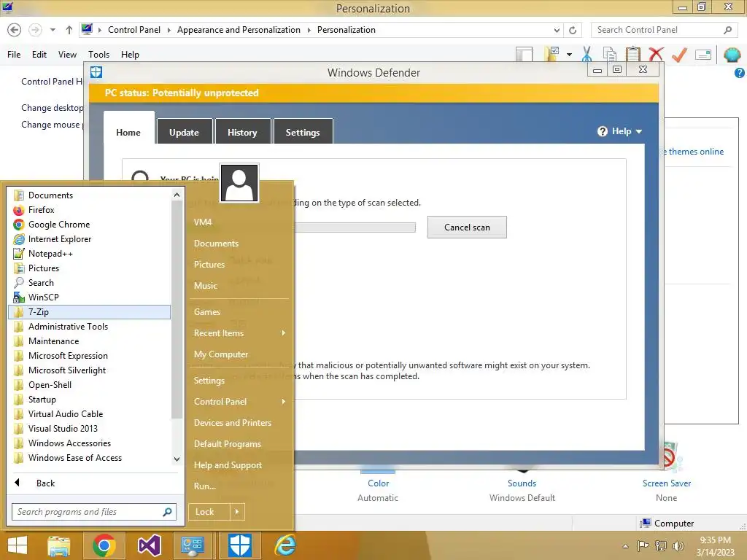This screenshot has height=560, width=747.
Task: Click the envelope E-mail icon in toolbar
Action: pos(703,54)
